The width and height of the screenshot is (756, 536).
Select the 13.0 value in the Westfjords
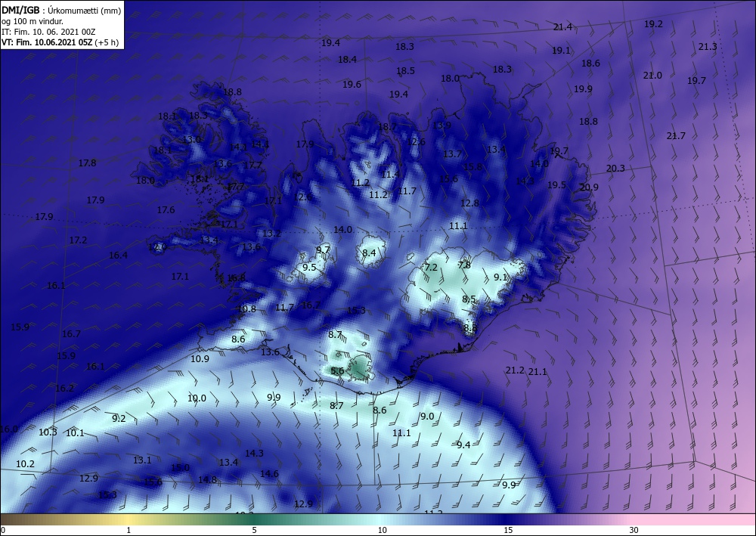click(x=191, y=140)
